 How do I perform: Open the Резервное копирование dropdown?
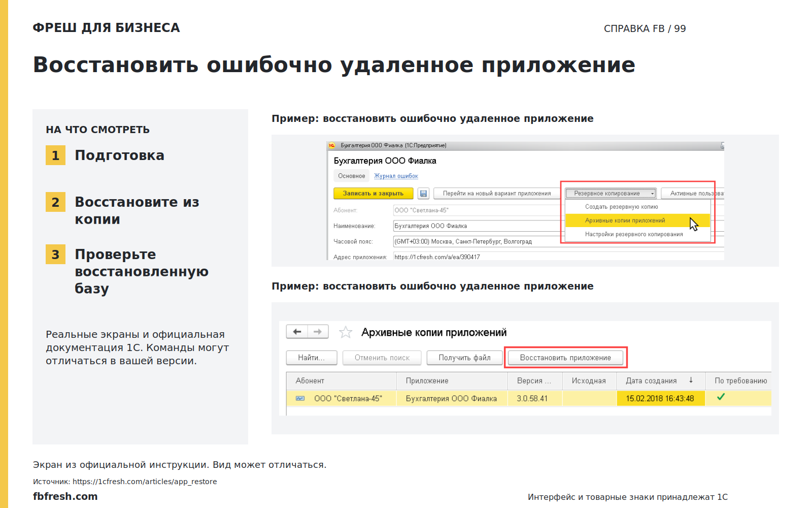point(611,193)
